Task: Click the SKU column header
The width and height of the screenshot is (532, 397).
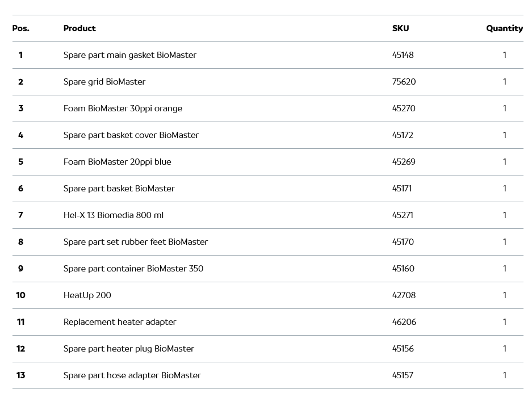Action: 400,28
